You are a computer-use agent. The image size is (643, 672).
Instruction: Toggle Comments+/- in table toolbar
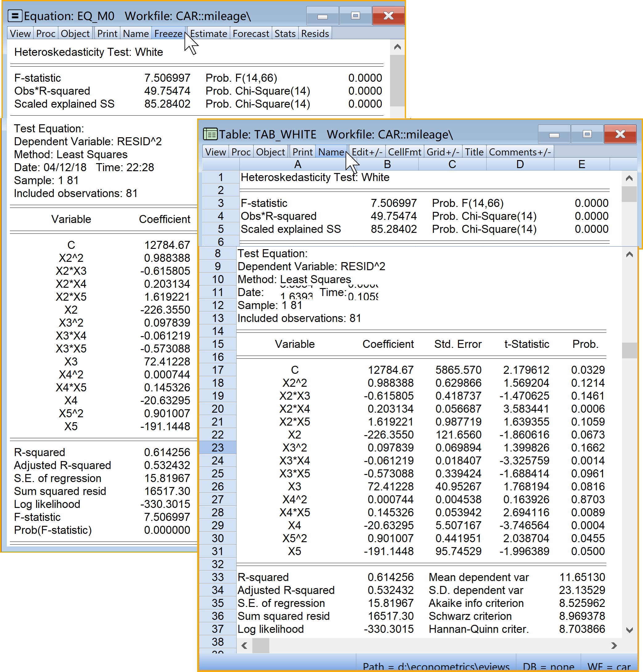[520, 152]
